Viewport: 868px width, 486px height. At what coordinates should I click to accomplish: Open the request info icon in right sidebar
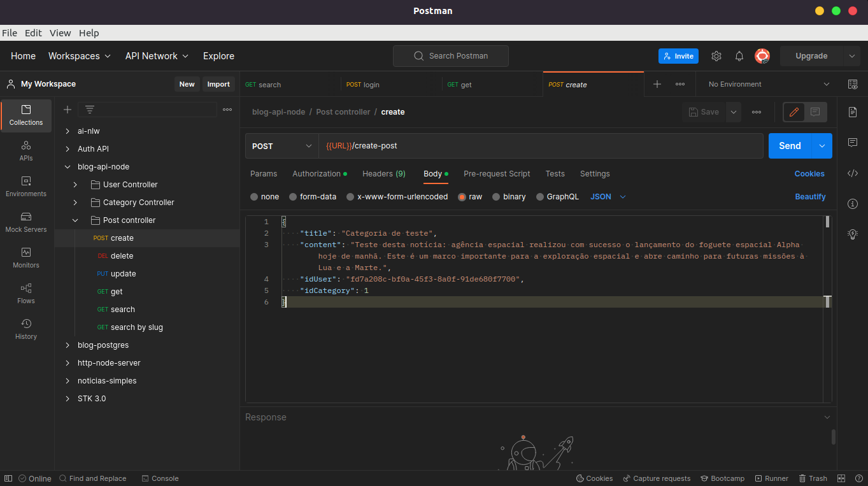(853, 204)
